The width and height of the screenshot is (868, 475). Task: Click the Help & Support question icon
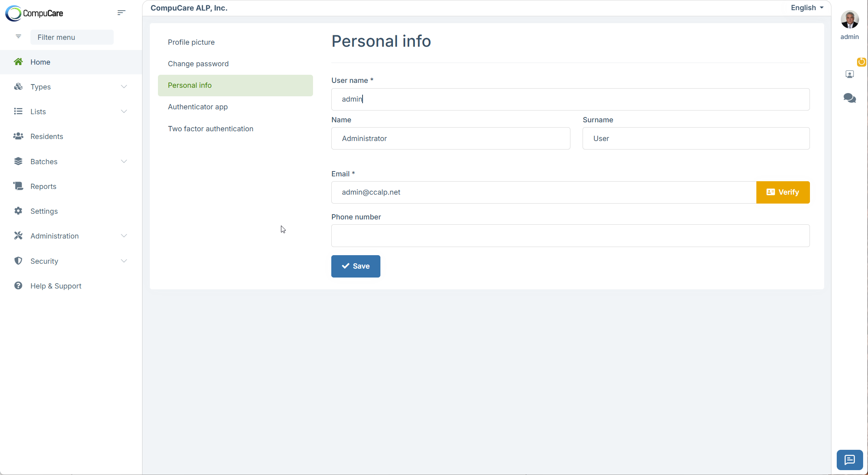(18, 286)
